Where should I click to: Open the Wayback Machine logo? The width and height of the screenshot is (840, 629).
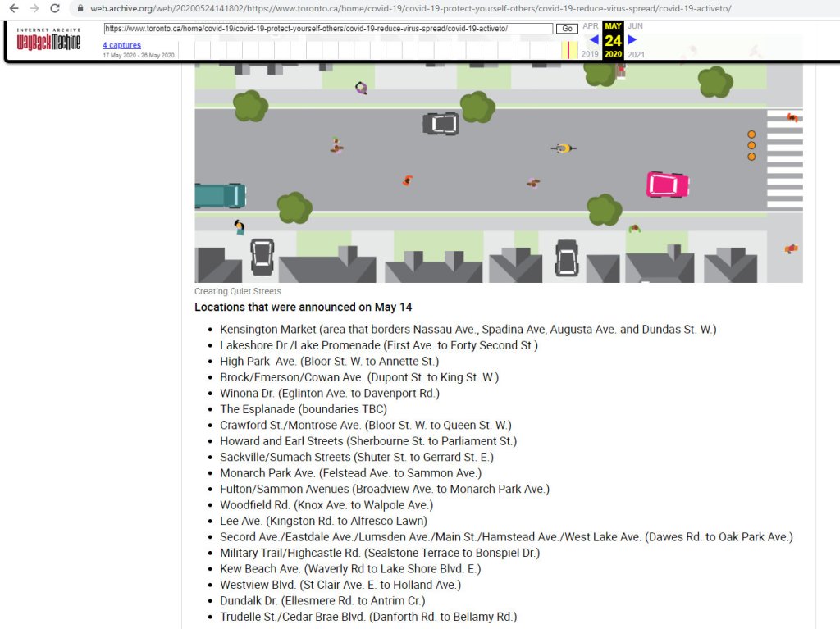(49, 39)
